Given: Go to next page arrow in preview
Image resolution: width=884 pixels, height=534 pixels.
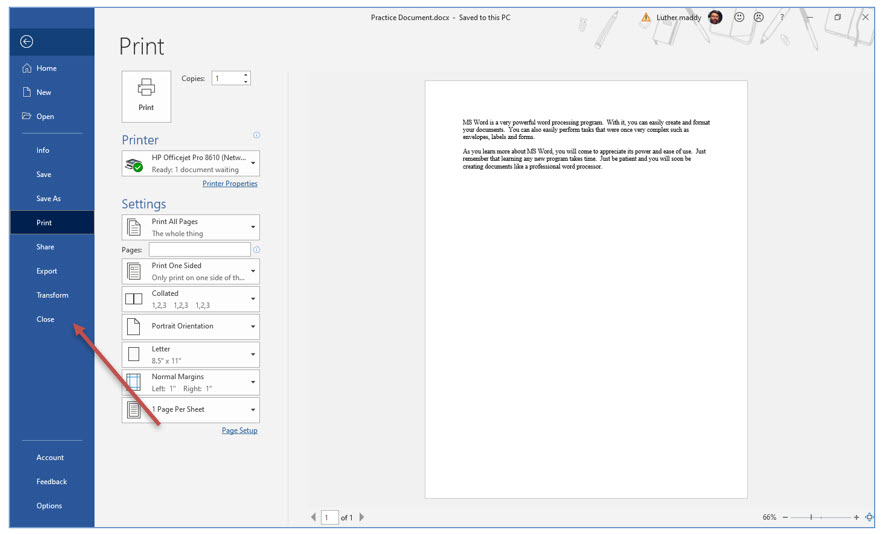Looking at the screenshot, I should pyautogui.click(x=361, y=517).
